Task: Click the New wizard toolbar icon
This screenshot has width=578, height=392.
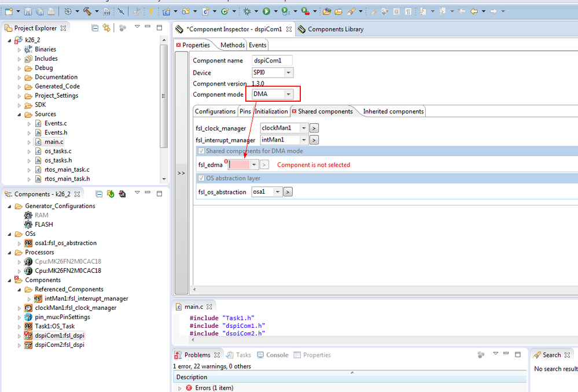Action: (9, 12)
